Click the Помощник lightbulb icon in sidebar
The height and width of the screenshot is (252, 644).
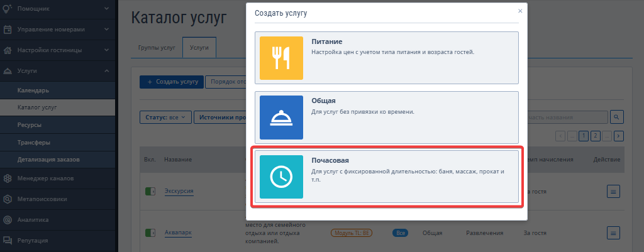tap(8, 9)
